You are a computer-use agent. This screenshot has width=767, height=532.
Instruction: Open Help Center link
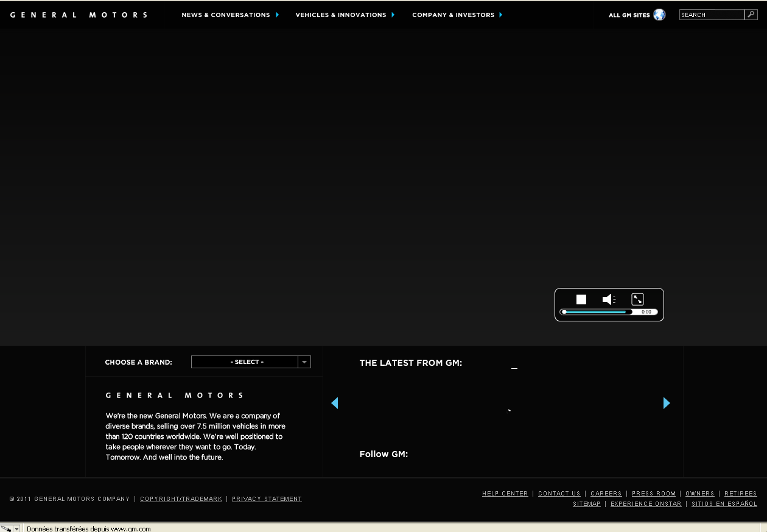point(505,494)
